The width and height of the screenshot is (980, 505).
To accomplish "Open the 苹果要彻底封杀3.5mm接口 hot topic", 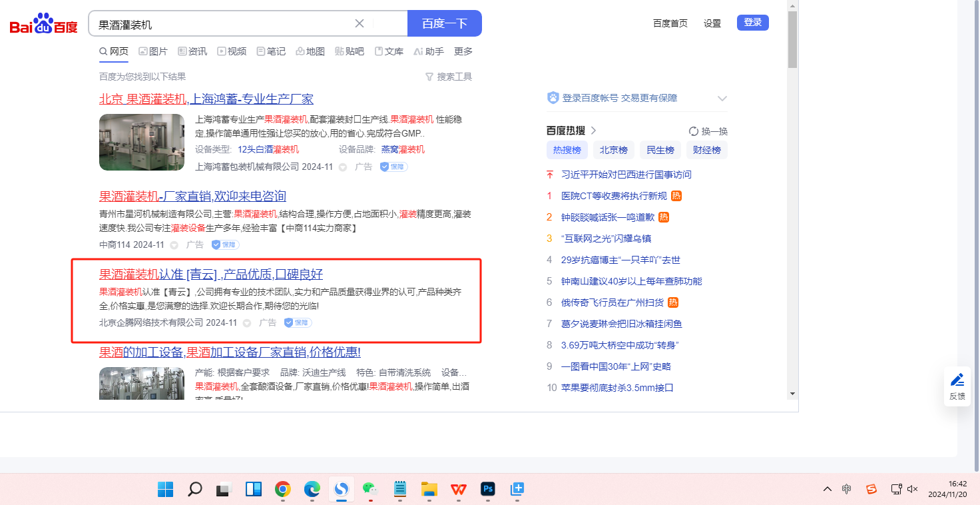I will 617,388.
